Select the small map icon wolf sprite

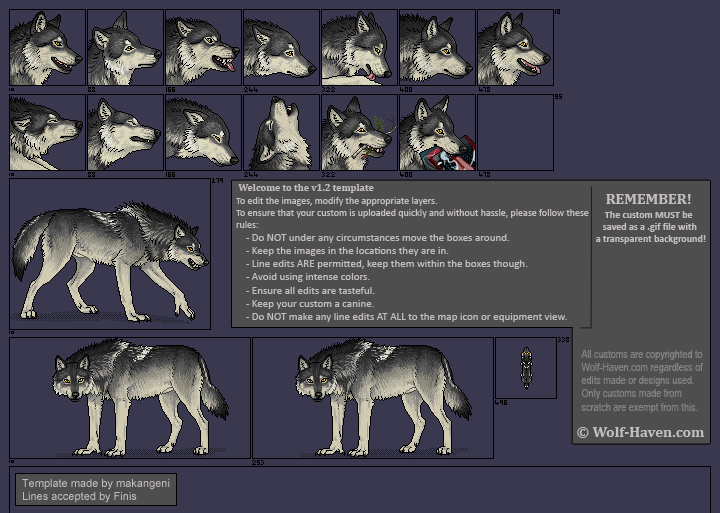pos(526,368)
